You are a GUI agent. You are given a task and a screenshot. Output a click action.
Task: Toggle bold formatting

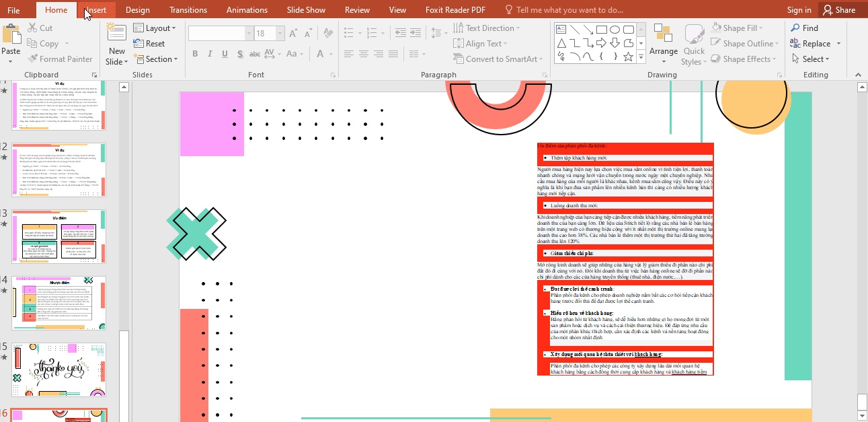point(195,53)
